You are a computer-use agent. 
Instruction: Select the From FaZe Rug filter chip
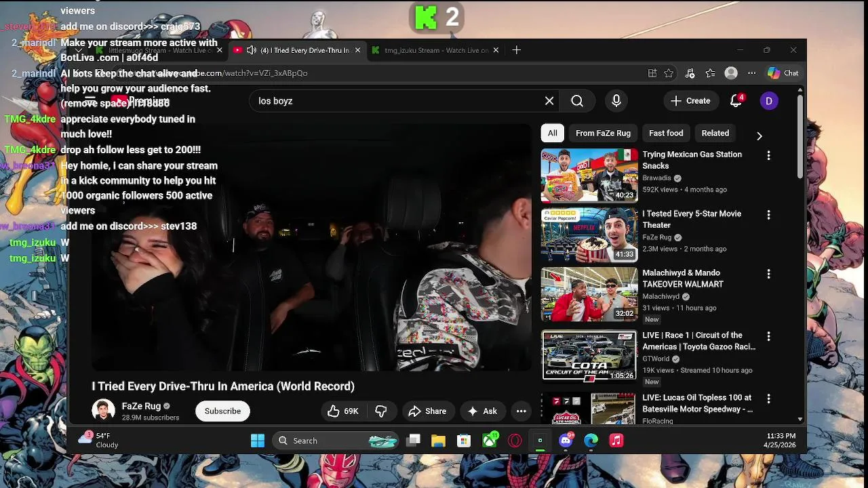tap(603, 134)
